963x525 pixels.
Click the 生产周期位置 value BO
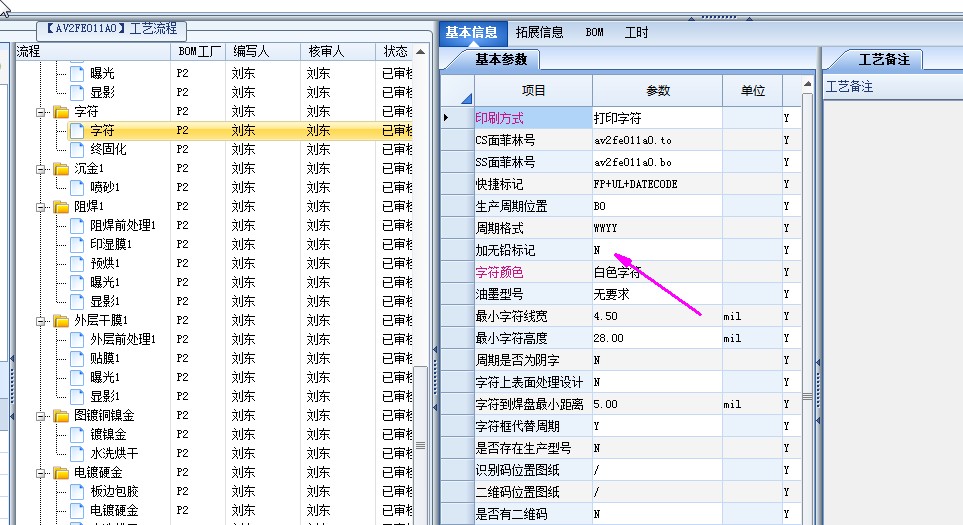pos(657,206)
